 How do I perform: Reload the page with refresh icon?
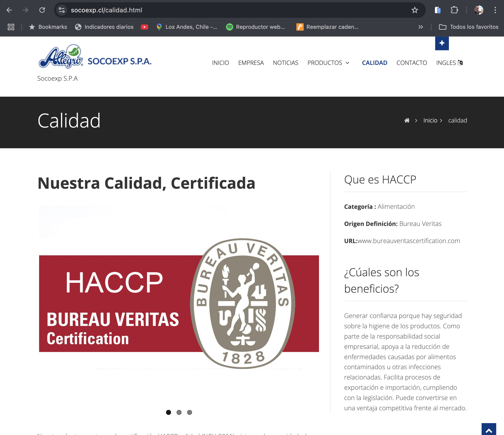click(42, 10)
